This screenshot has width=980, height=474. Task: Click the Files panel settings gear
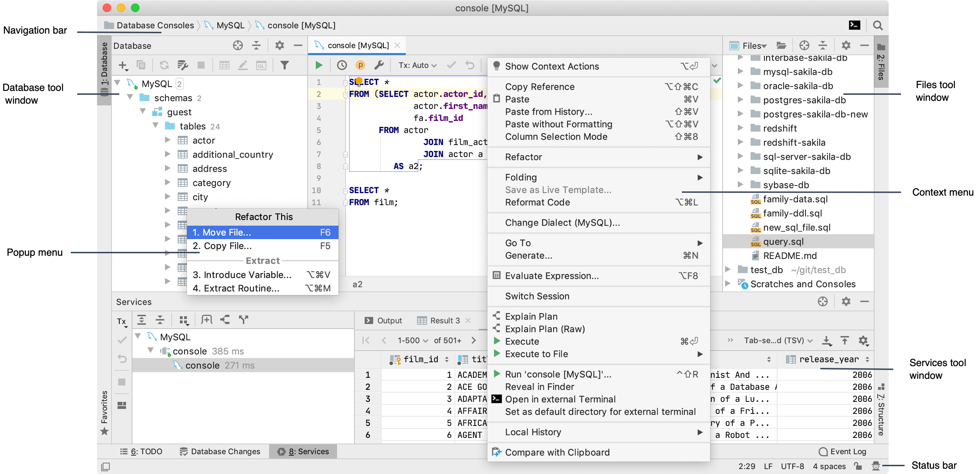[846, 46]
